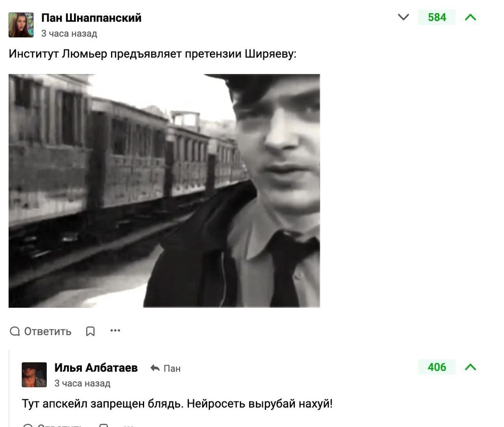This screenshot has height=427, width=504.
Task: Upvote Пан Шнаппанский's comment with green arrow
Action: [471, 17]
